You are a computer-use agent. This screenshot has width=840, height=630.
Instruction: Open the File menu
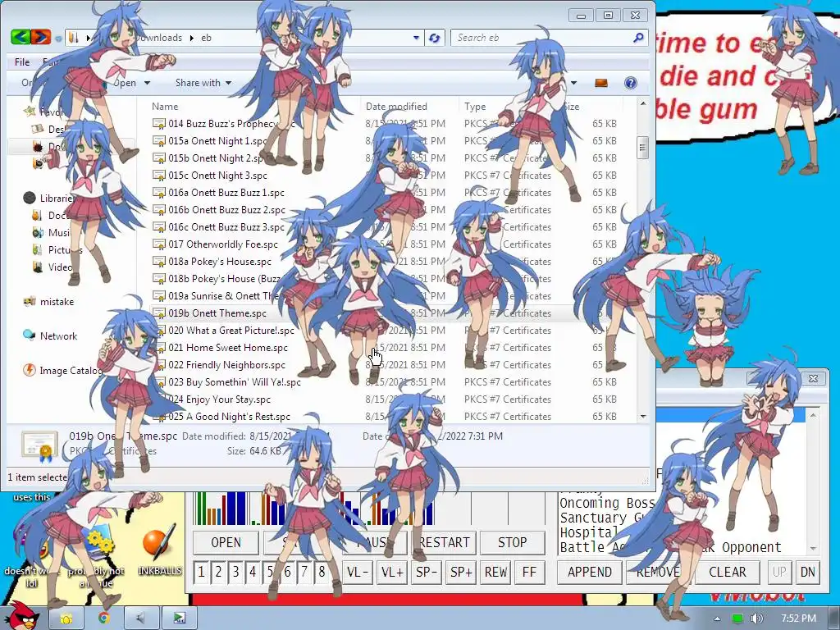[x=22, y=62]
